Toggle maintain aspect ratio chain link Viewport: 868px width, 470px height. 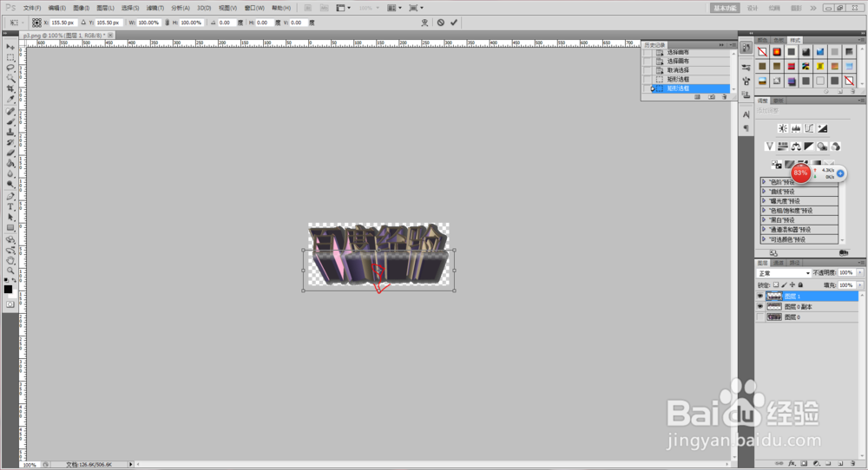168,23
